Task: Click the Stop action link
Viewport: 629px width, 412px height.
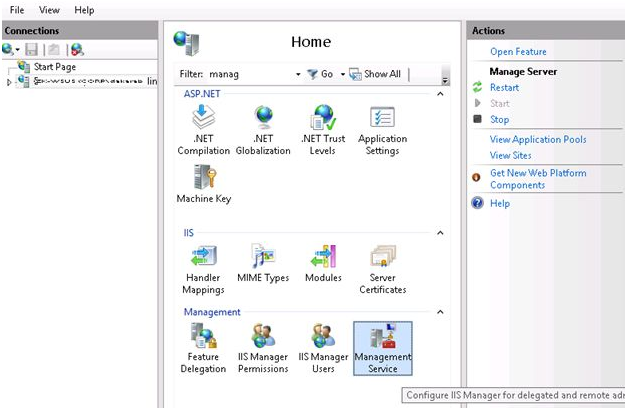Action: coord(499,119)
